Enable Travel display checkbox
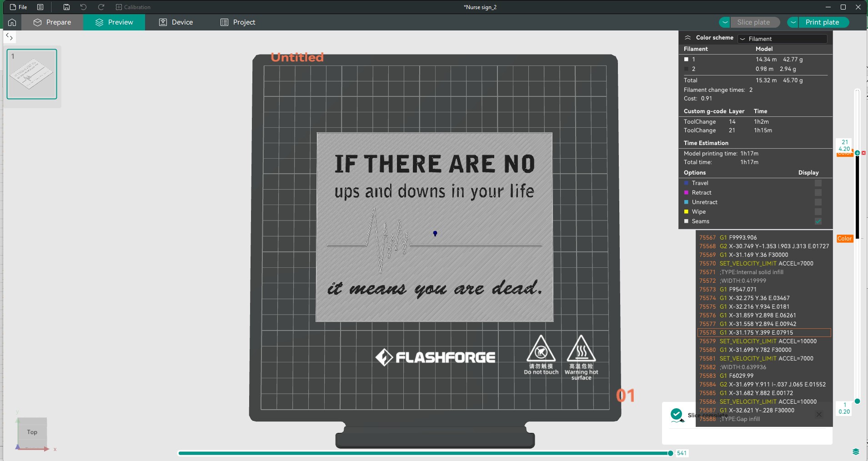 tap(818, 183)
